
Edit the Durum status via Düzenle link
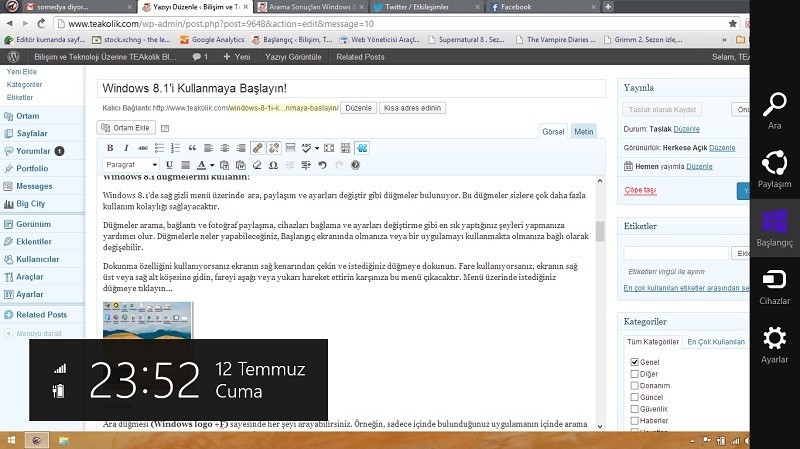tap(686, 129)
